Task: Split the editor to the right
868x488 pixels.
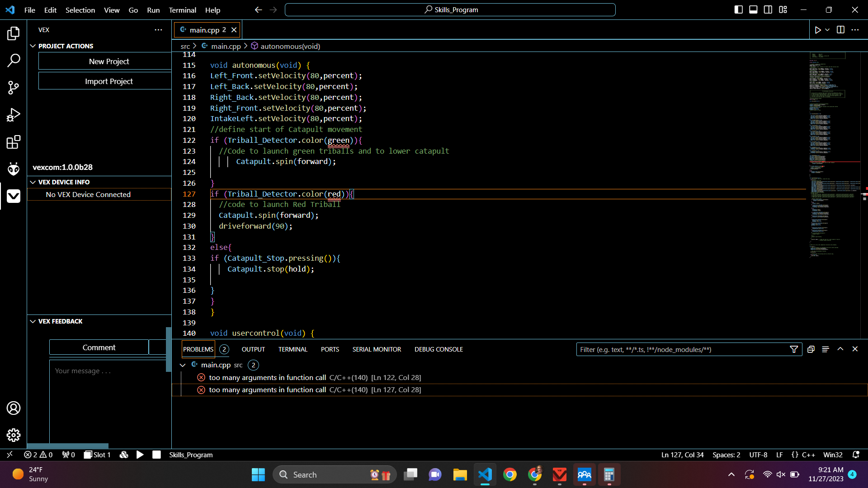Action: 840,30
